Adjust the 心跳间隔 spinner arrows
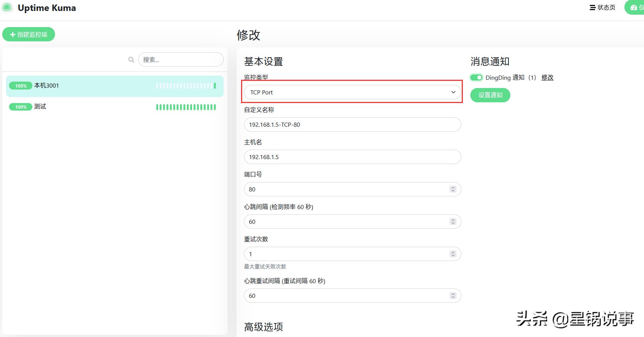 (x=453, y=222)
